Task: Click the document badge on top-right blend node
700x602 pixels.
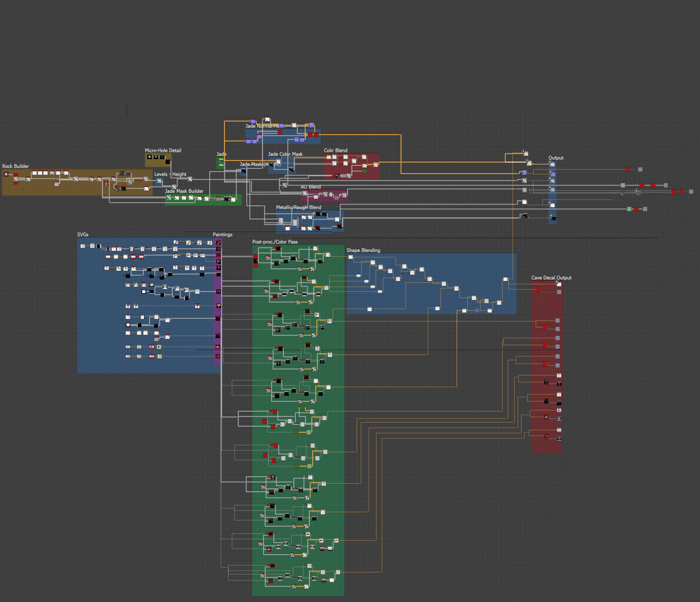Action: coord(524,151)
